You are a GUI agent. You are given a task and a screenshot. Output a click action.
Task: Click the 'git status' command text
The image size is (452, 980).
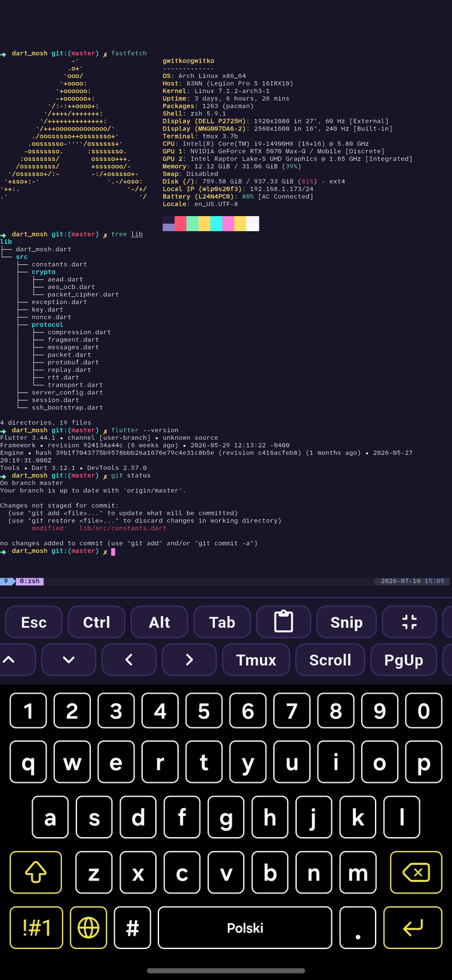tap(131, 475)
